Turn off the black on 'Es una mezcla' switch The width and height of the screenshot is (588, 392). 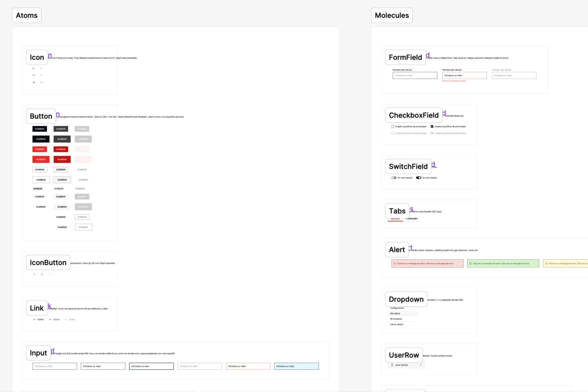click(x=419, y=178)
